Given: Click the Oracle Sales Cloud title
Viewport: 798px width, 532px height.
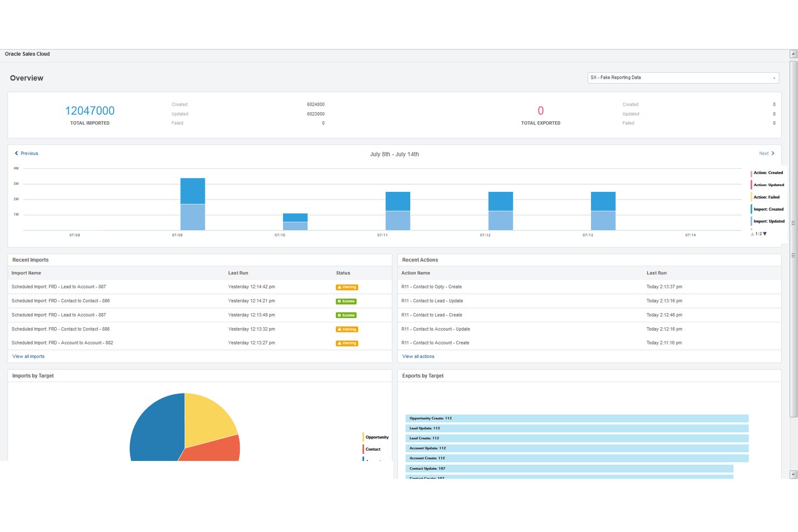Looking at the screenshot, I should point(27,54).
